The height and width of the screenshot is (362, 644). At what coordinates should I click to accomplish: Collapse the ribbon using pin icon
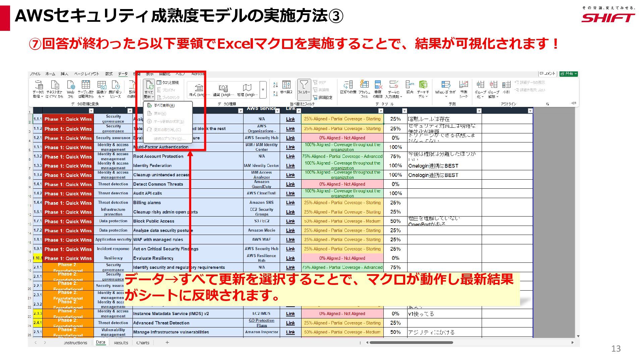(574, 103)
